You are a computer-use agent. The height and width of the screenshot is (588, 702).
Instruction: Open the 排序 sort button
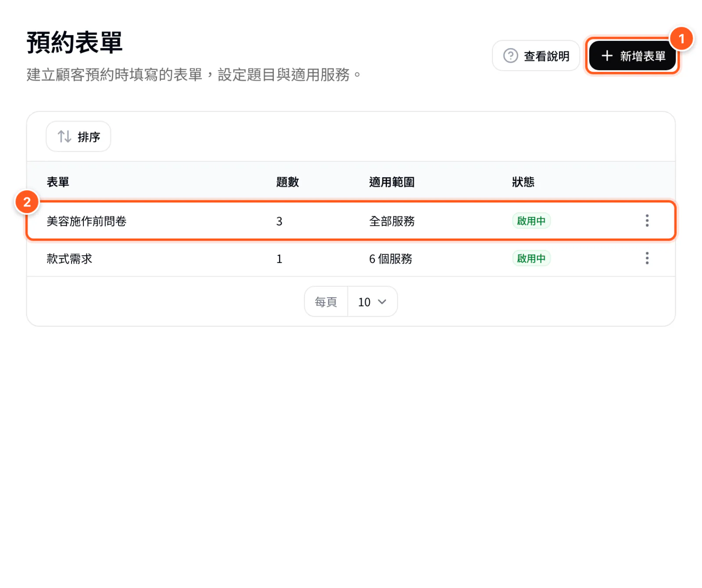79,136
